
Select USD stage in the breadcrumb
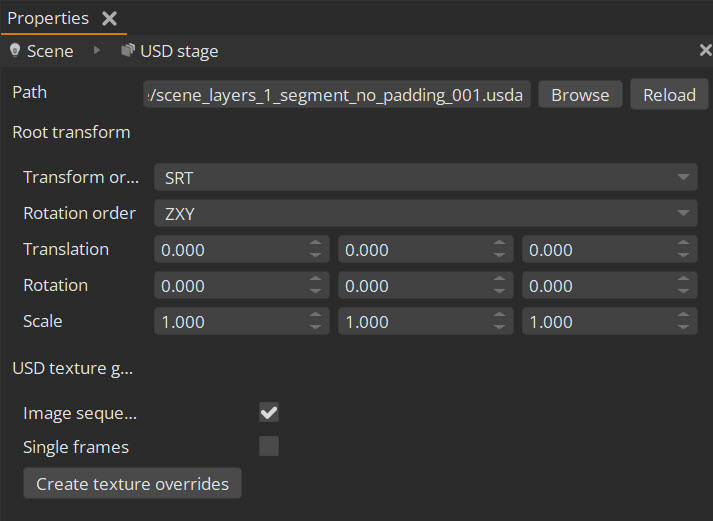179,50
